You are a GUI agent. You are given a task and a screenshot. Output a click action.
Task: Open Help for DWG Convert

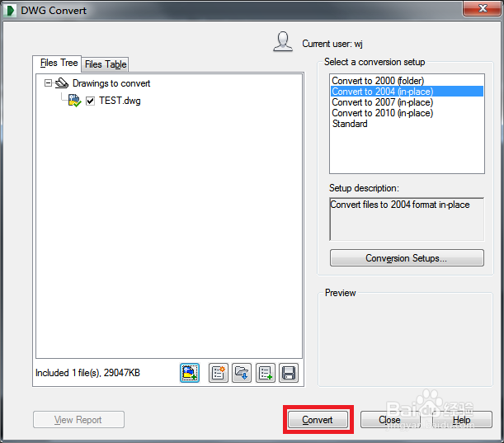pos(462,420)
